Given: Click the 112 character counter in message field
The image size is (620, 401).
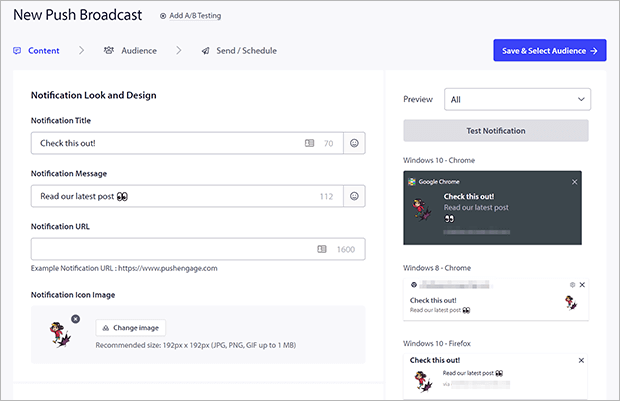Looking at the screenshot, I should point(326,197).
